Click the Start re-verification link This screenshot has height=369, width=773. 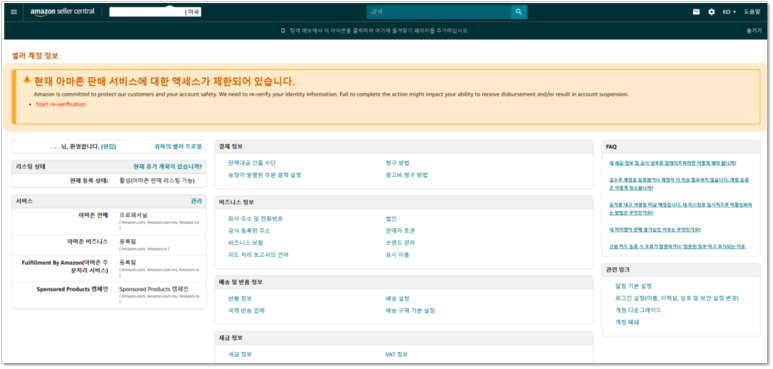tap(61, 104)
